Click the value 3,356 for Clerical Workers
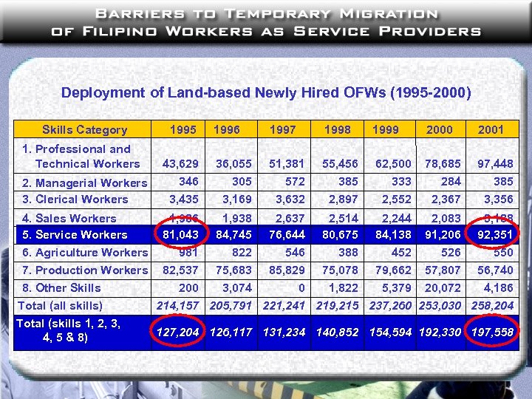This screenshot has height=399, width=532. coord(499,199)
